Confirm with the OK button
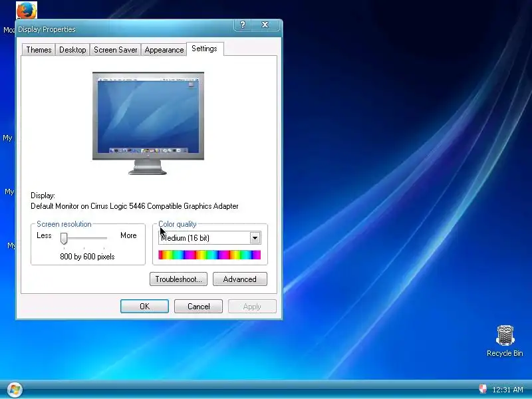The height and width of the screenshot is (399, 532). click(144, 307)
